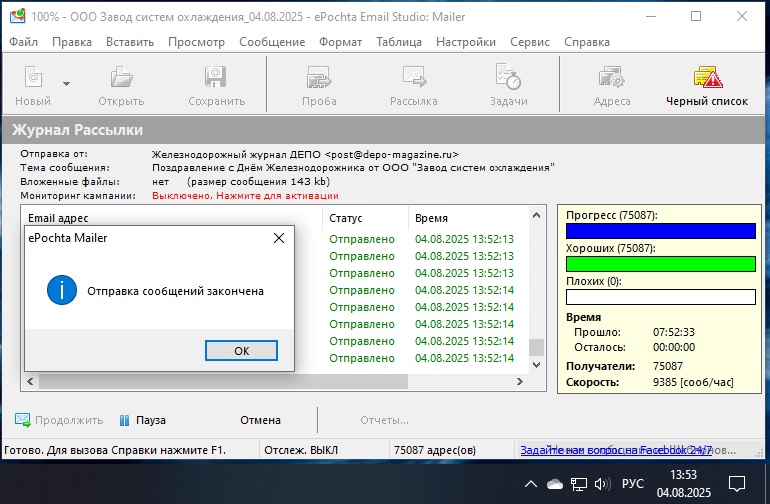Click the blue Прогресс progress bar
The width and height of the screenshot is (770, 504).
pos(660,231)
